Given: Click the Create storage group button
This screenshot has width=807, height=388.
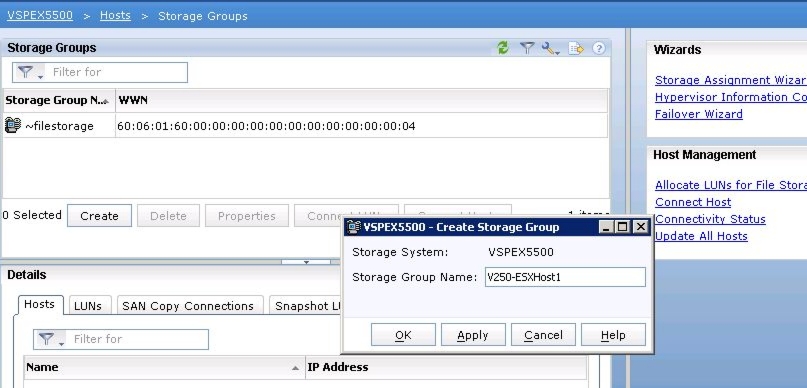Looking at the screenshot, I should click(x=99, y=216).
